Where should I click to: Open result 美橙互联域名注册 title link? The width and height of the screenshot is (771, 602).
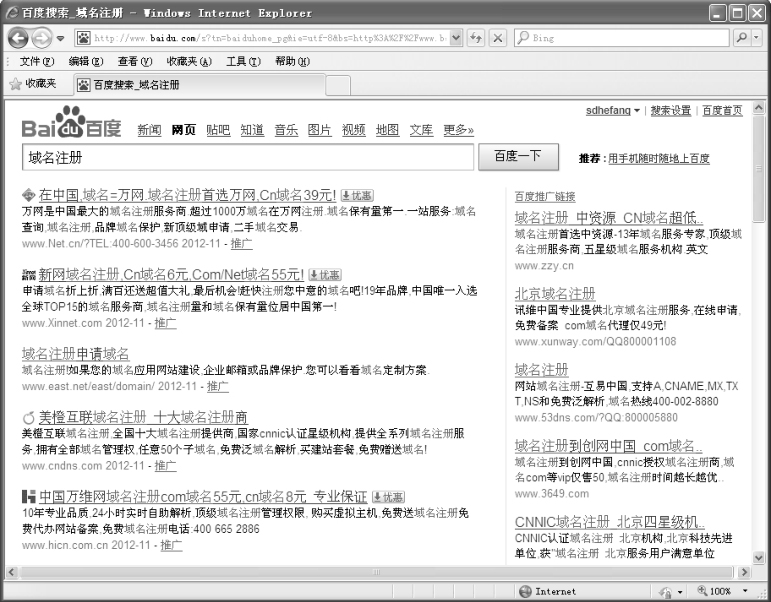pyautogui.click(x=143, y=418)
